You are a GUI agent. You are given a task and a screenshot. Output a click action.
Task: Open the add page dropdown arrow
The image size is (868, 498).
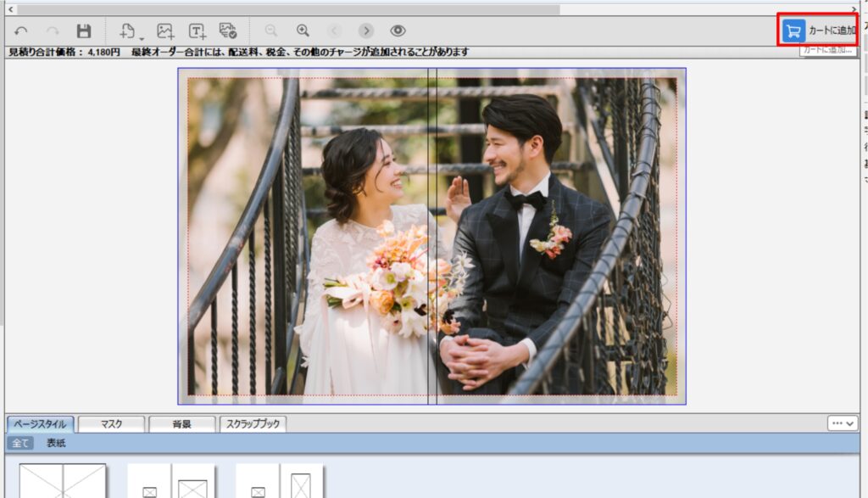click(x=142, y=37)
